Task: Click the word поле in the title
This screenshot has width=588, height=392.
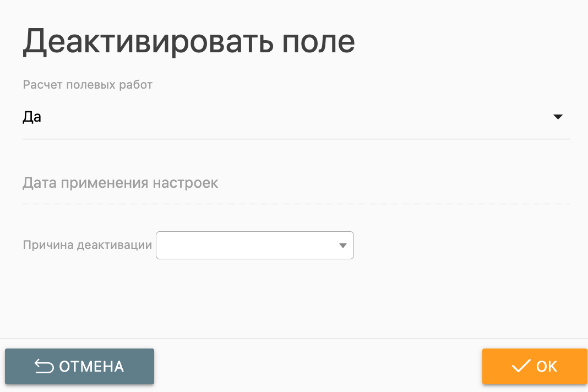Action: point(318,42)
